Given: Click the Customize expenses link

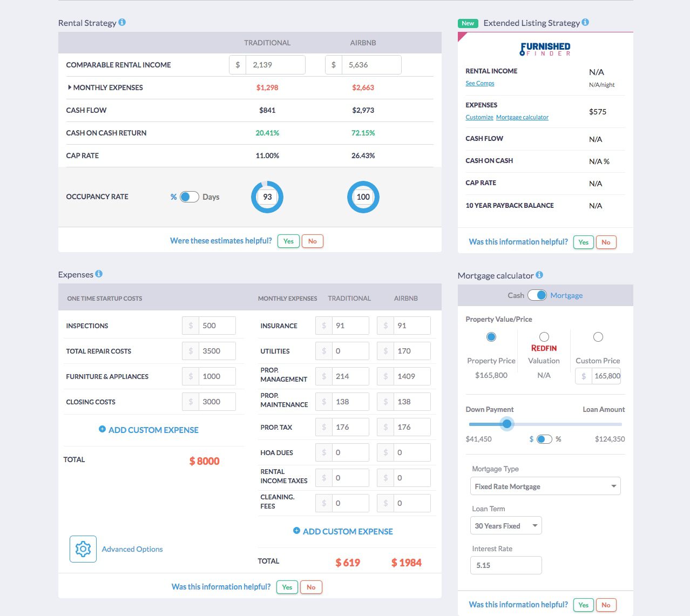Looking at the screenshot, I should tap(479, 117).
